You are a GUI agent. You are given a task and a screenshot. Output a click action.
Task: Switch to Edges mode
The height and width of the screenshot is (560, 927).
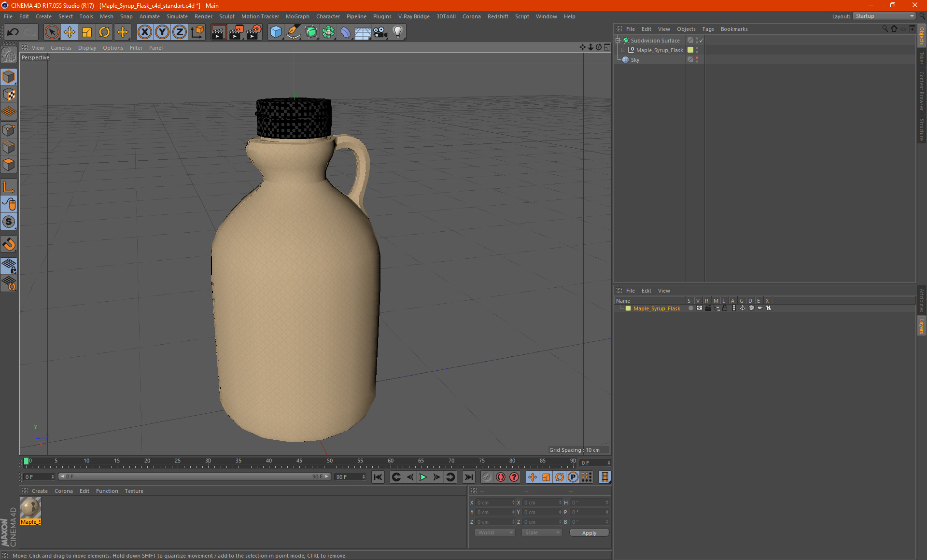[9, 147]
